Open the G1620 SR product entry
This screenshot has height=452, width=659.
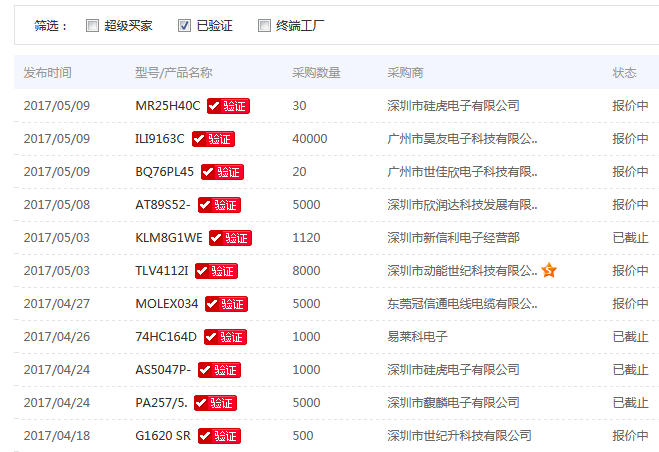coord(163,436)
